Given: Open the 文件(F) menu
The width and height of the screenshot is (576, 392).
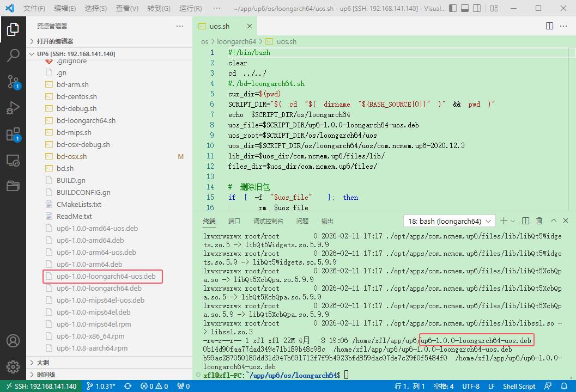Looking at the screenshot, I should (x=34, y=9).
